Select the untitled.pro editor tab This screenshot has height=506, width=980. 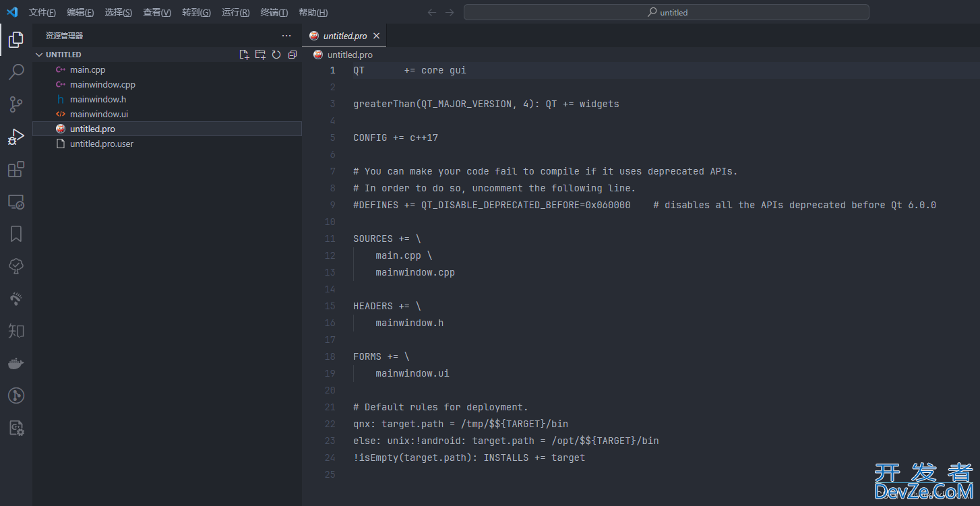click(344, 36)
